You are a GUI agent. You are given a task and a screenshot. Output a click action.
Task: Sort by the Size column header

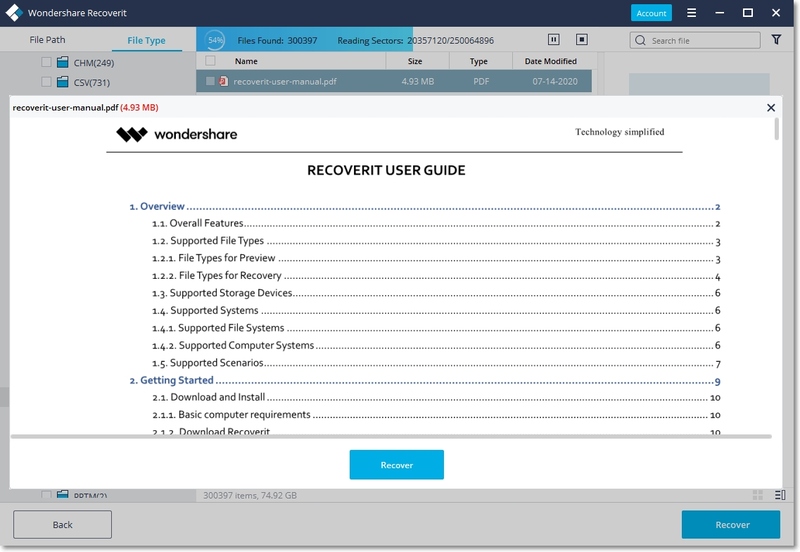417,61
